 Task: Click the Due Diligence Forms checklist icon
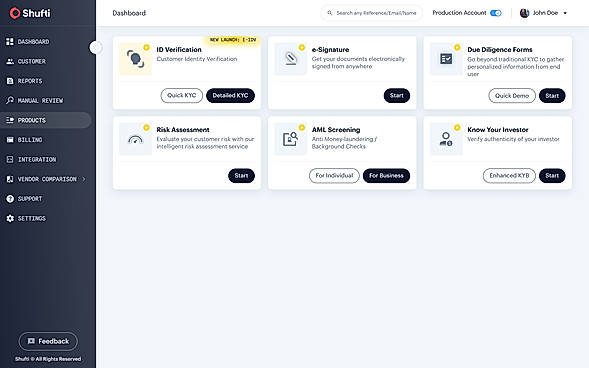click(446, 59)
